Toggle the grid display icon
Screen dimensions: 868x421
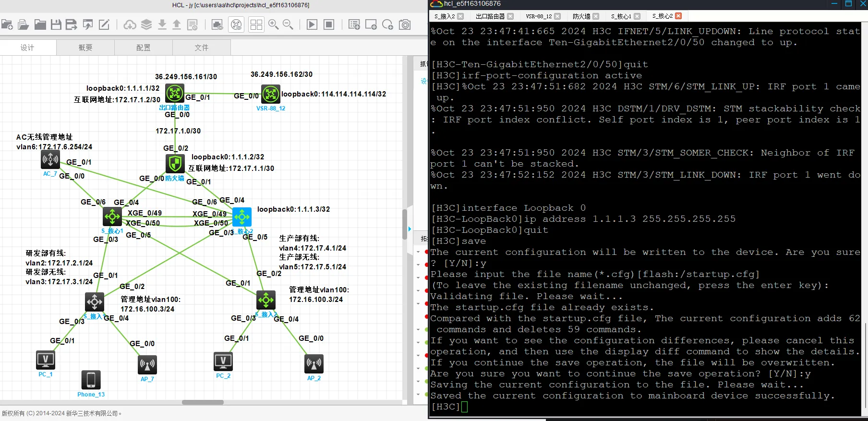point(256,24)
